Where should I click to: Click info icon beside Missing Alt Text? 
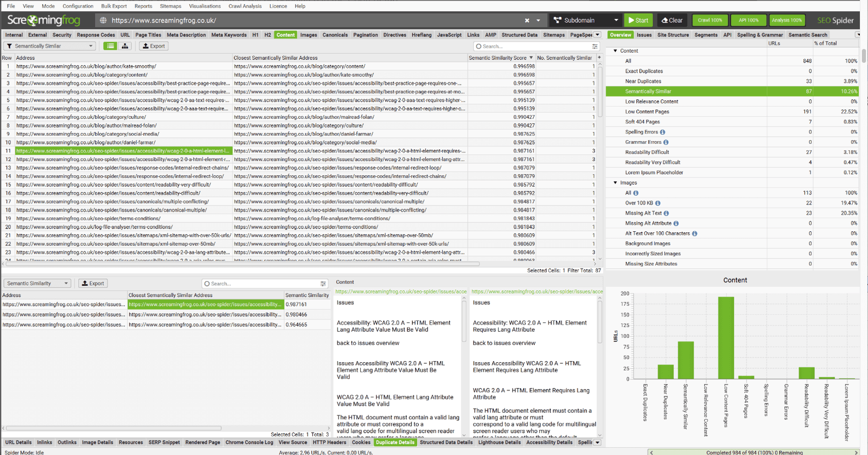(666, 213)
